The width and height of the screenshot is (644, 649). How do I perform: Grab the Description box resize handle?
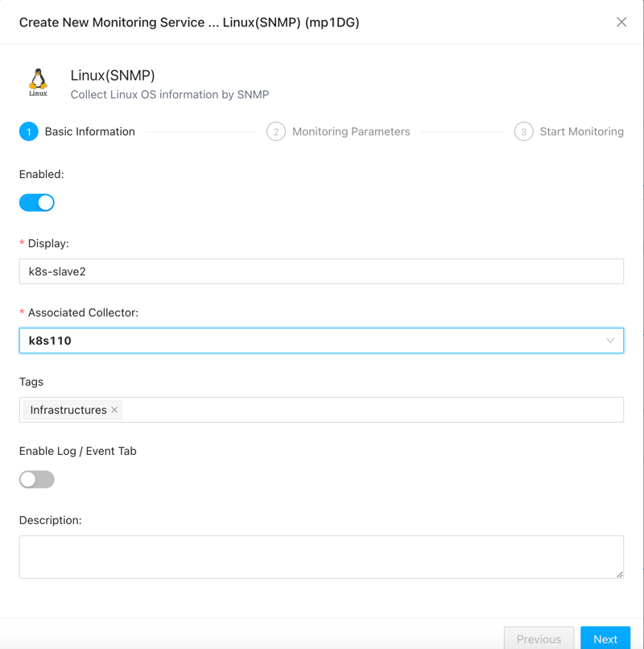[x=620, y=574]
